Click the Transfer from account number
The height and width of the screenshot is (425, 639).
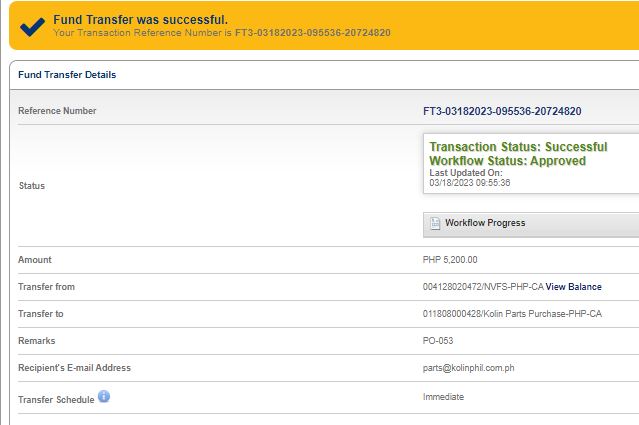(x=483, y=287)
